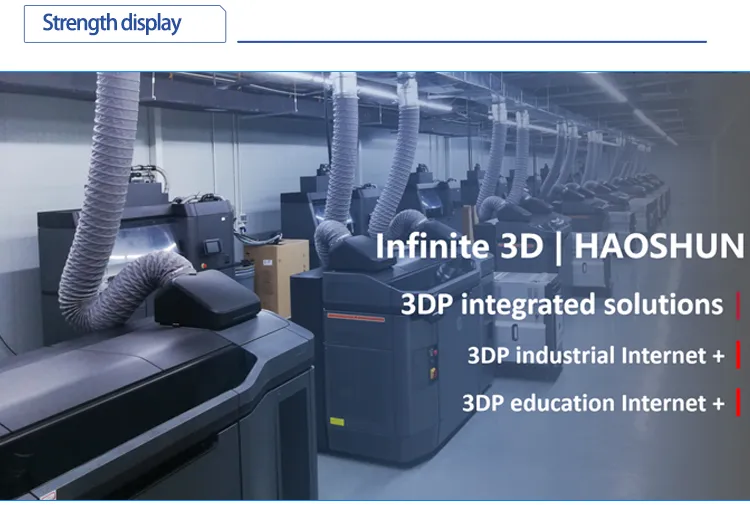The image size is (750, 505).
Task: Click the plus sign after "industrial Internet"
Action: click(717, 356)
